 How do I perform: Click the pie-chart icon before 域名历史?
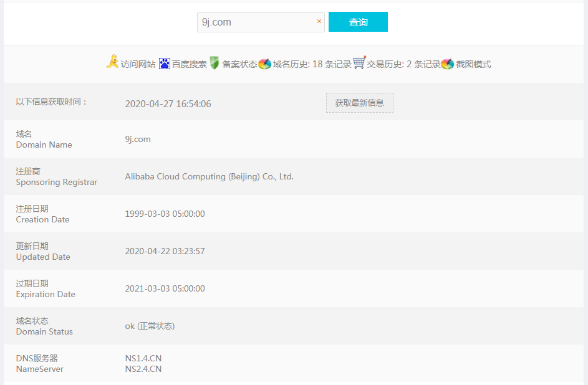265,64
